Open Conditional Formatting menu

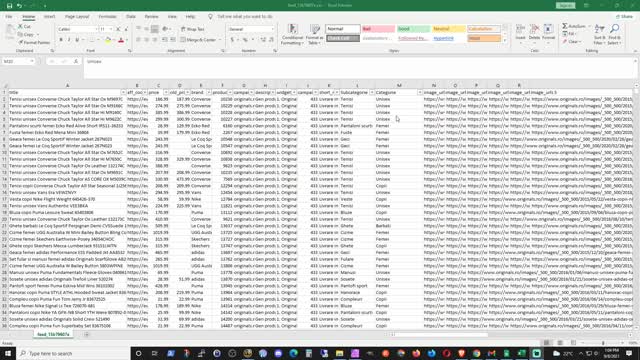292,35
